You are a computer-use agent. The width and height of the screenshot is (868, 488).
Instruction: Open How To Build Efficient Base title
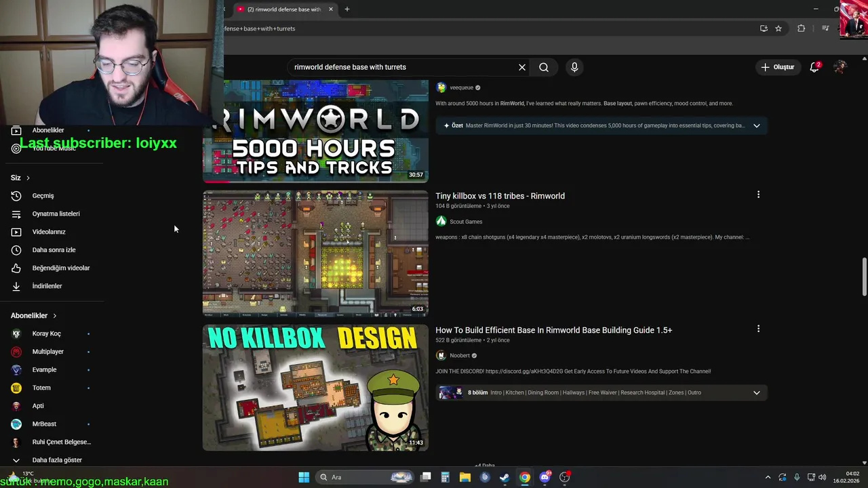(x=553, y=330)
